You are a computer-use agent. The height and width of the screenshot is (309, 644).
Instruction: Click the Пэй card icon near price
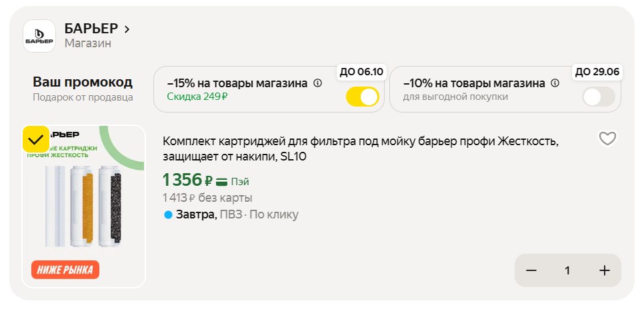click(222, 182)
